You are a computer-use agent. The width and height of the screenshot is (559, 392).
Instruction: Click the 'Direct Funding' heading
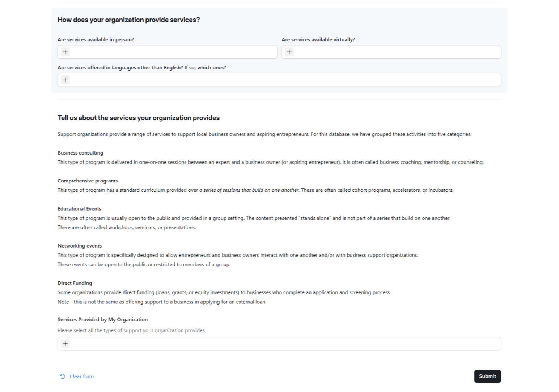75,283
